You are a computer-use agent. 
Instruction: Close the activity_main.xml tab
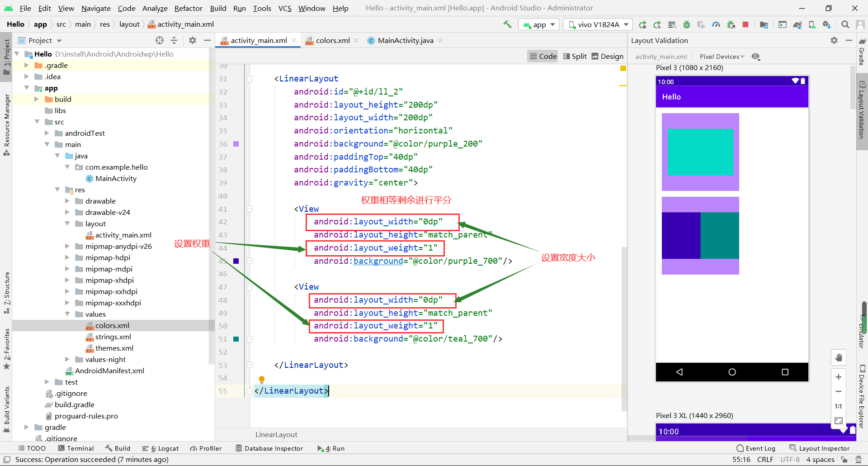294,40
